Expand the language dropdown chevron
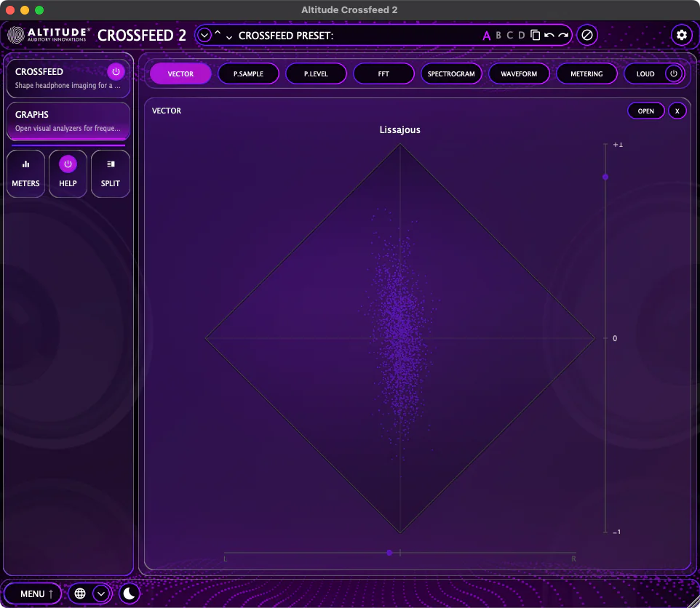Image resolution: width=700 pixels, height=608 pixels. click(101, 593)
